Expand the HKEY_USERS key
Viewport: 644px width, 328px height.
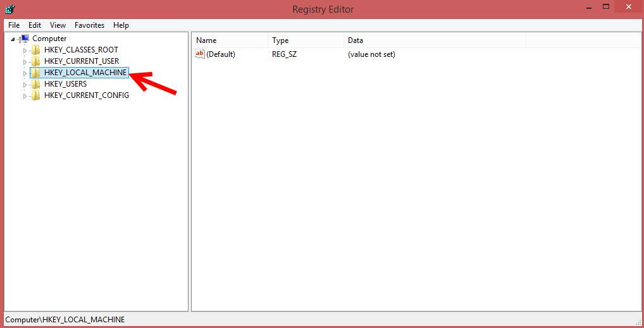[x=25, y=85]
